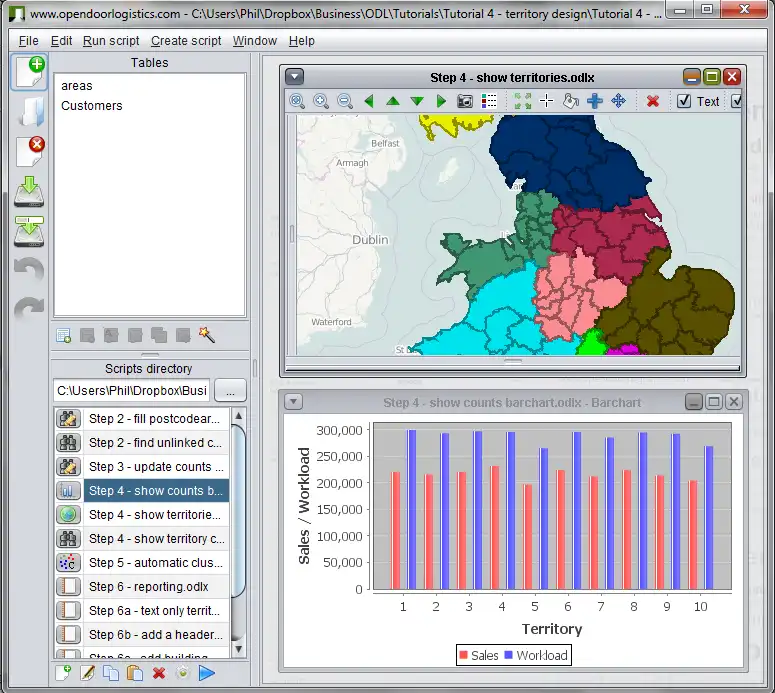Take a map snapshot with camera icon
The width and height of the screenshot is (775, 693).
[x=465, y=101]
